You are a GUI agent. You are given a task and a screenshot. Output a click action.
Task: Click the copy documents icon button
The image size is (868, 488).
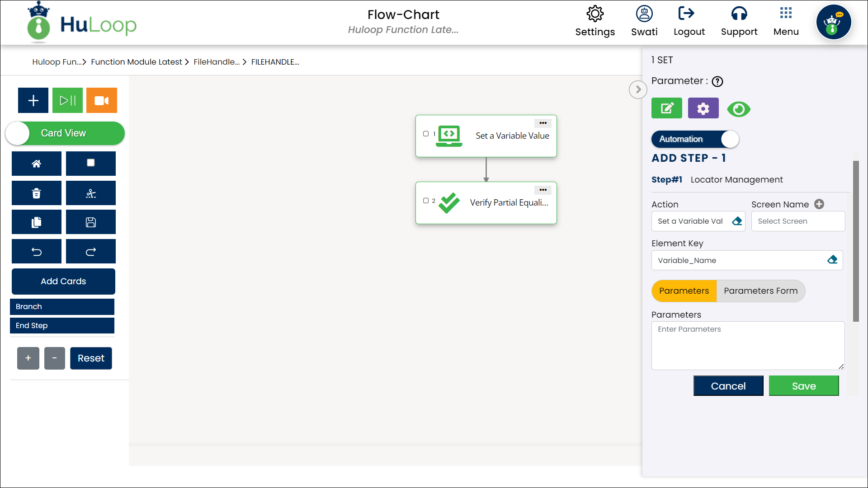37,222
